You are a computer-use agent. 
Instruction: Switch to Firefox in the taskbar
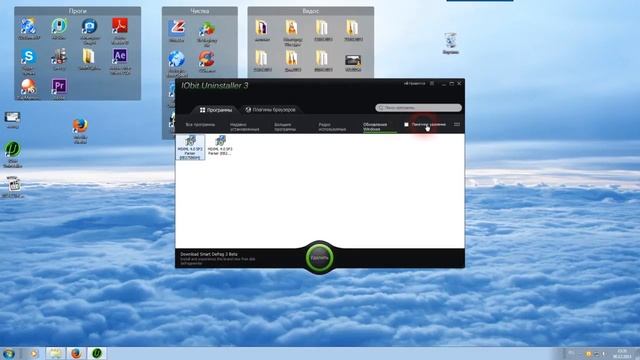pyautogui.click(x=76, y=353)
